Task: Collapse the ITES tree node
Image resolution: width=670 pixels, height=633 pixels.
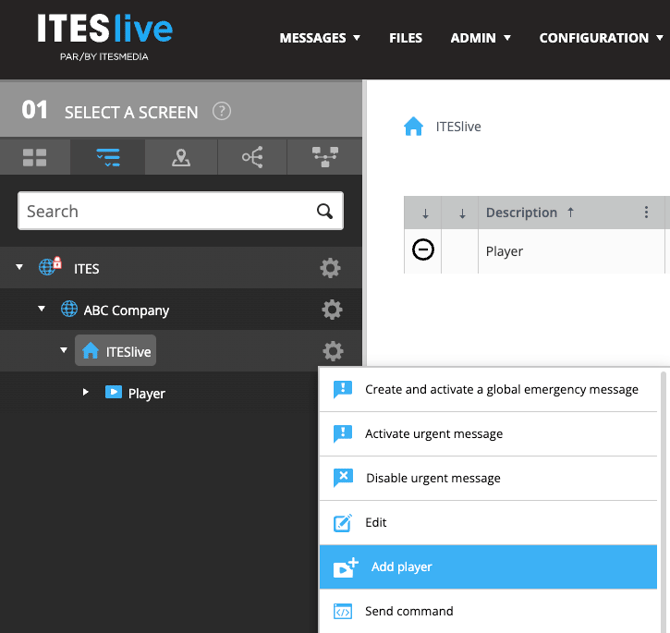Action: coord(19,267)
